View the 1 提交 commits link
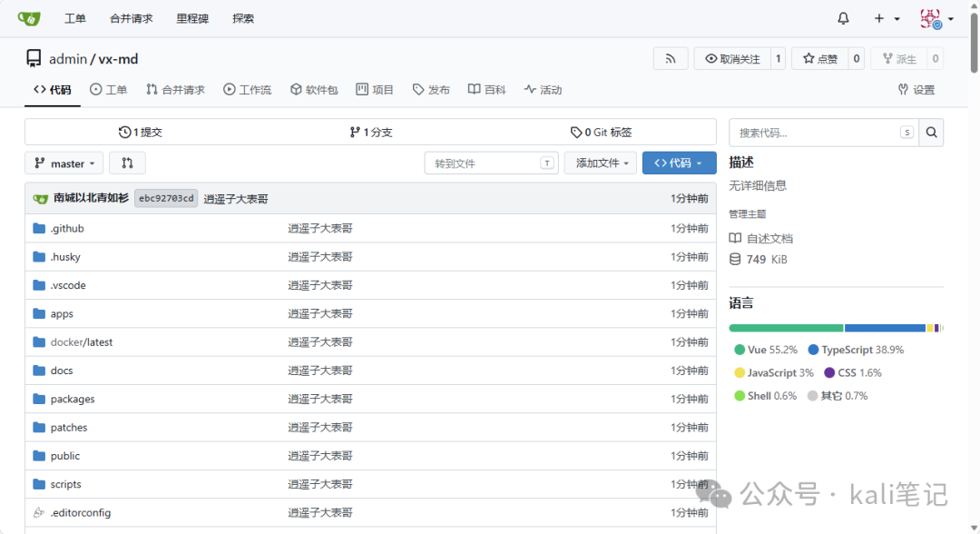This screenshot has width=980, height=534. [141, 132]
